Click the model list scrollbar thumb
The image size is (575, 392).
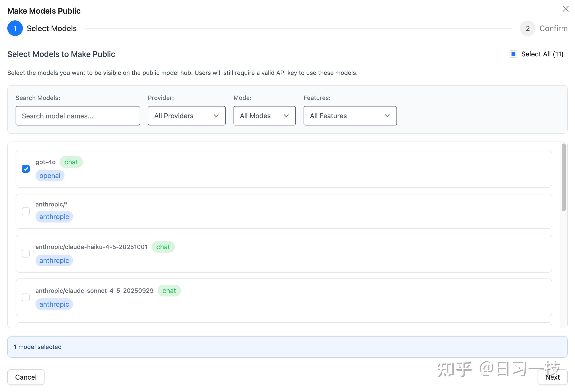pos(564,177)
